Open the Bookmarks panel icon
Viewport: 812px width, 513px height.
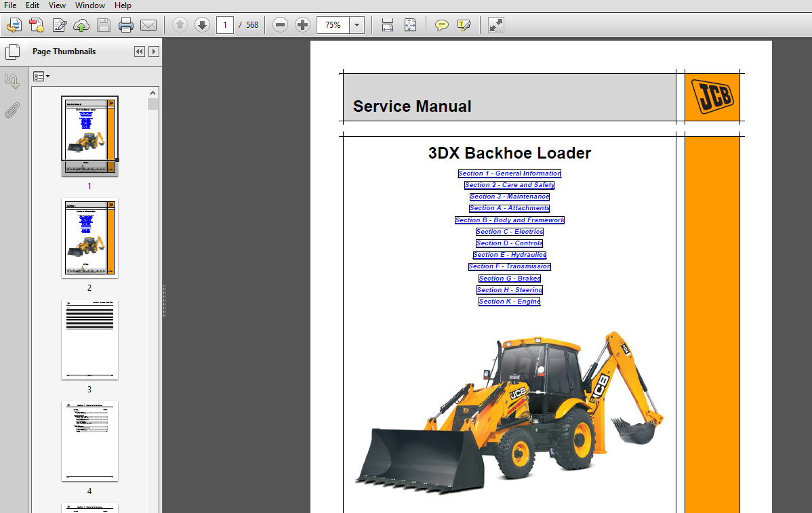(x=12, y=81)
